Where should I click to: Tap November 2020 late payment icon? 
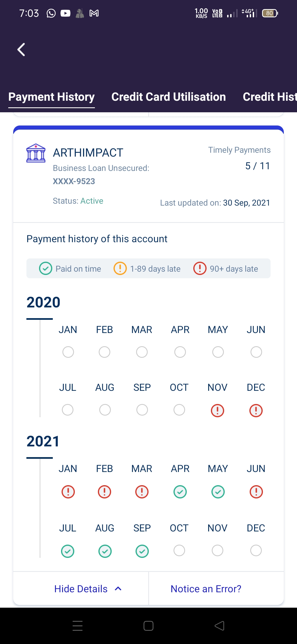(x=218, y=410)
